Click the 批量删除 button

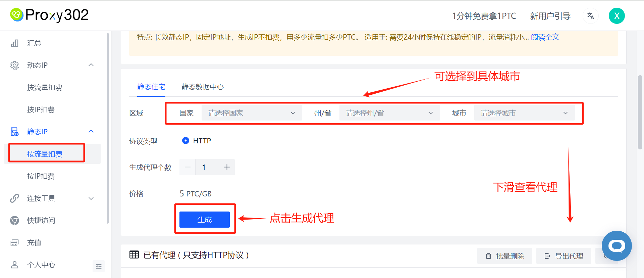coord(505,256)
